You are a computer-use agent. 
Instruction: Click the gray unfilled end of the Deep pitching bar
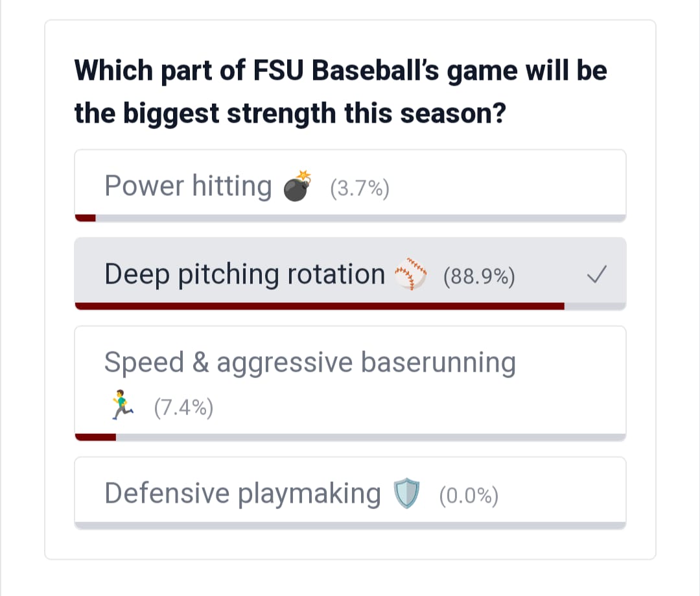(595, 306)
